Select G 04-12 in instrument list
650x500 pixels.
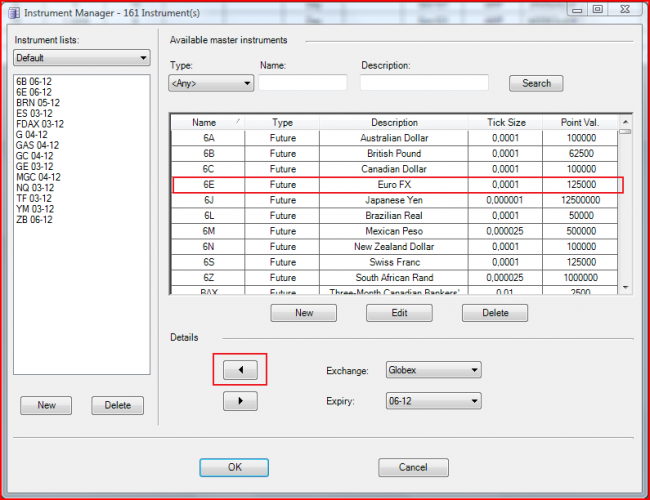pyautogui.click(x=32, y=135)
